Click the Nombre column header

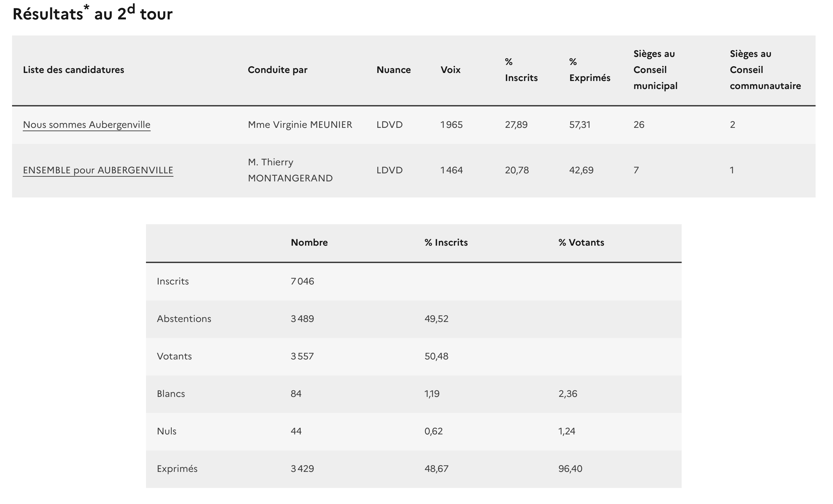pyautogui.click(x=309, y=243)
